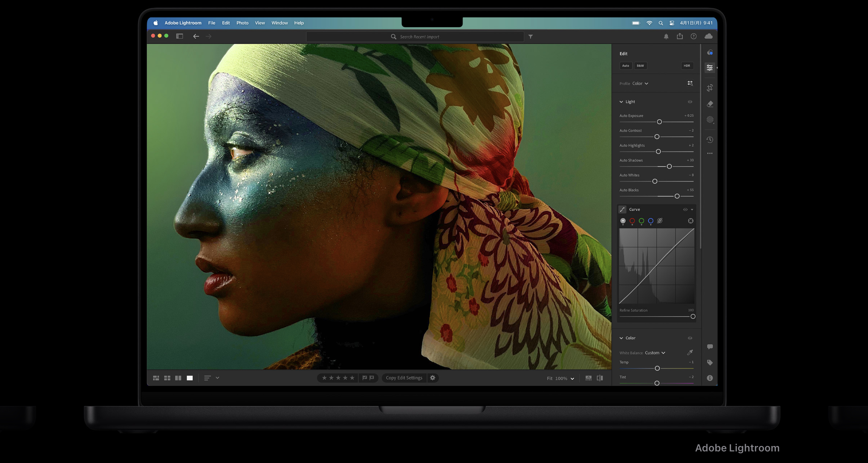Browse profiles with the grid icon
Viewport: 868px width, 463px height.
tap(690, 83)
